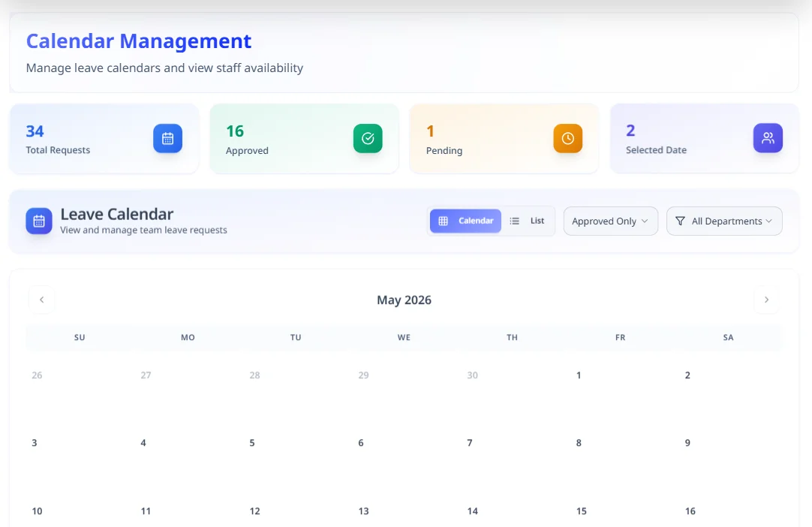
Task: Click the TU weekday column header
Action: click(296, 337)
